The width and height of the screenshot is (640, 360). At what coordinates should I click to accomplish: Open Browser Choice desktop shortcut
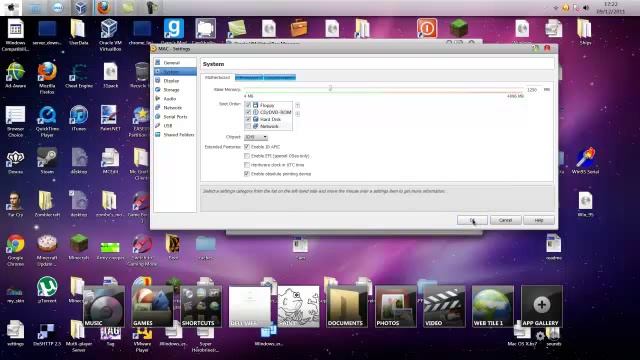pos(15,121)
